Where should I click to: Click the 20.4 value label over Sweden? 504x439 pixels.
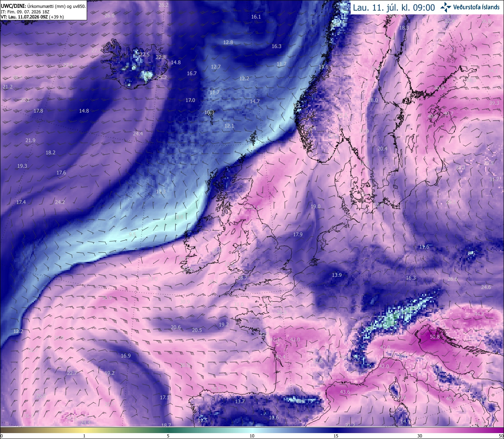382,149
